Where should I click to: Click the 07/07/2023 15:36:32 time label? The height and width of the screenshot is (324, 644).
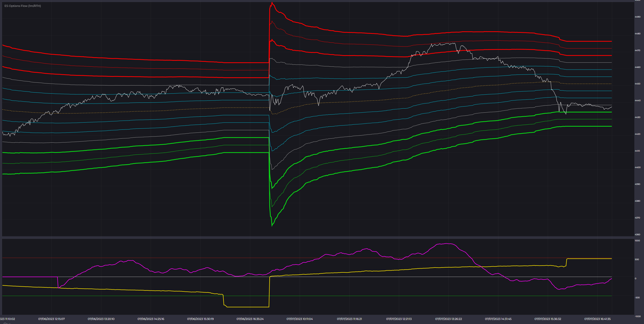(548, 319)
